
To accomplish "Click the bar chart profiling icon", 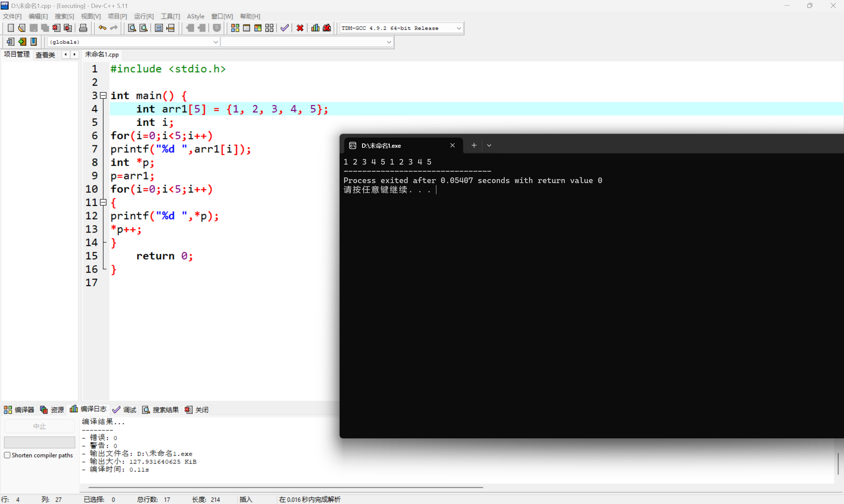I will (315, 28).
